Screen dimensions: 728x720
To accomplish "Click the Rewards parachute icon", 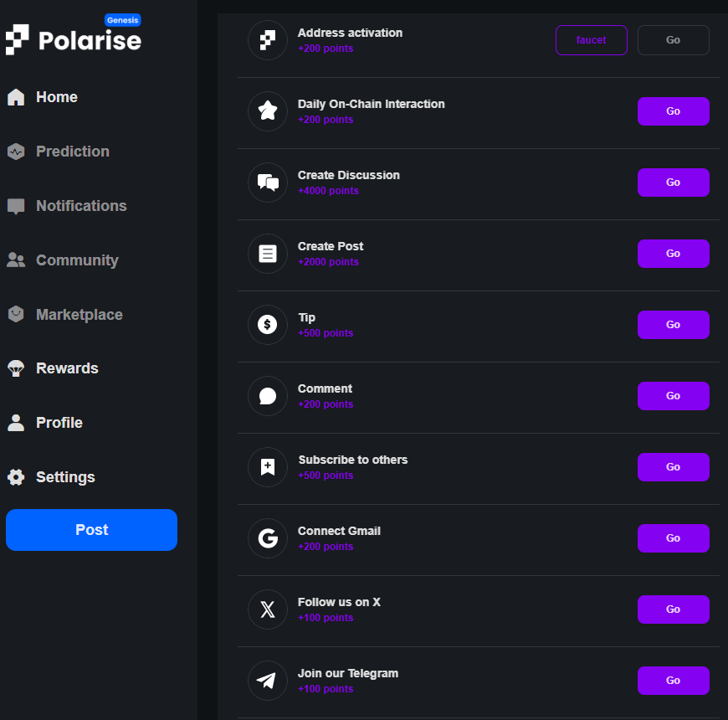I will (16, 368).
